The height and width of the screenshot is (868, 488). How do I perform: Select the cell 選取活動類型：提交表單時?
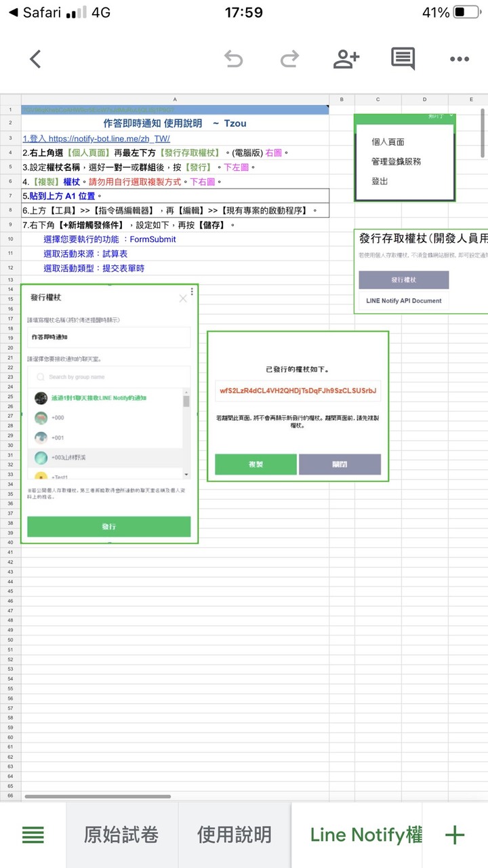click(175, 269)
